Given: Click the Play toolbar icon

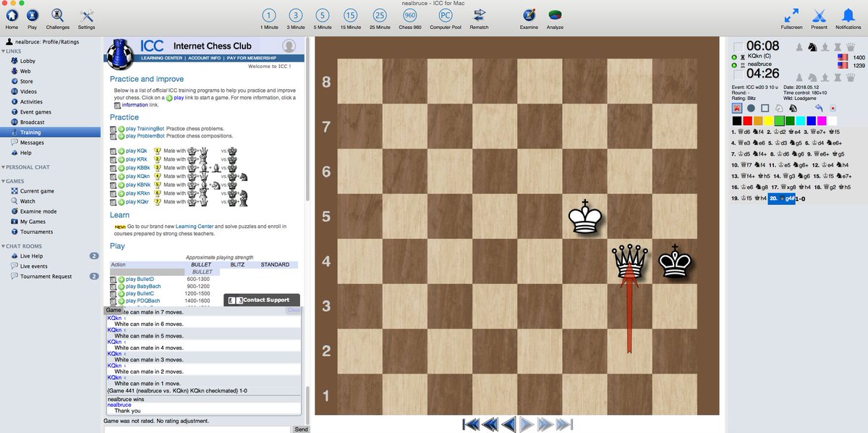Looking at the screenshot, I should click(x=32, y=17).
